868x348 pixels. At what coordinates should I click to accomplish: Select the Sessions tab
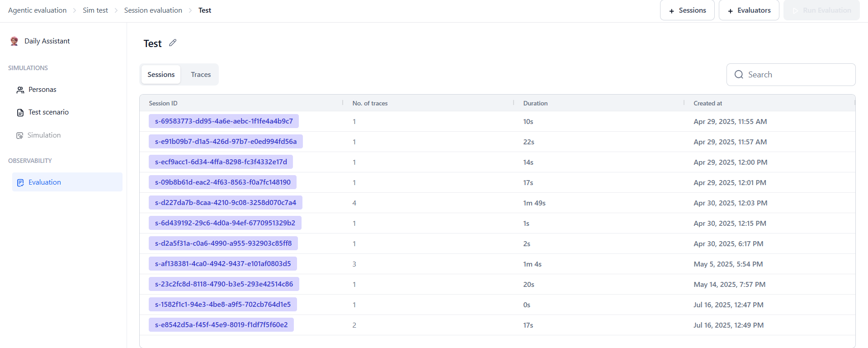click(x=161, y=75)
